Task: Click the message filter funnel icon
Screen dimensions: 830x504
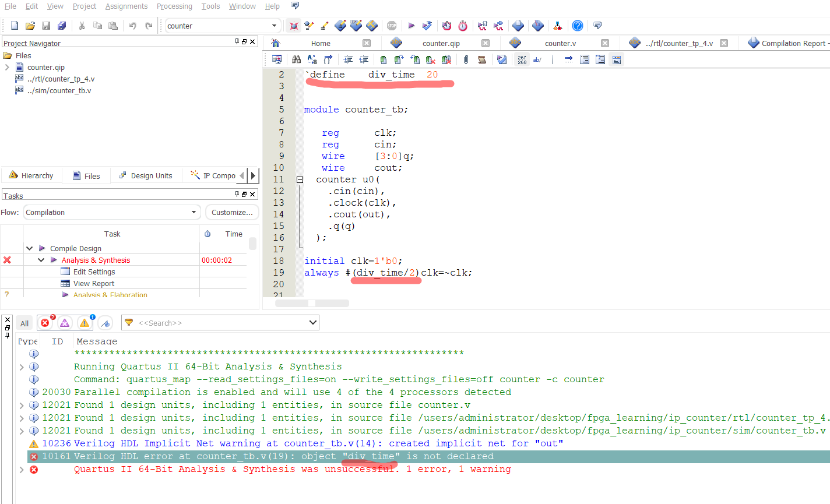Action: (129, 323)
